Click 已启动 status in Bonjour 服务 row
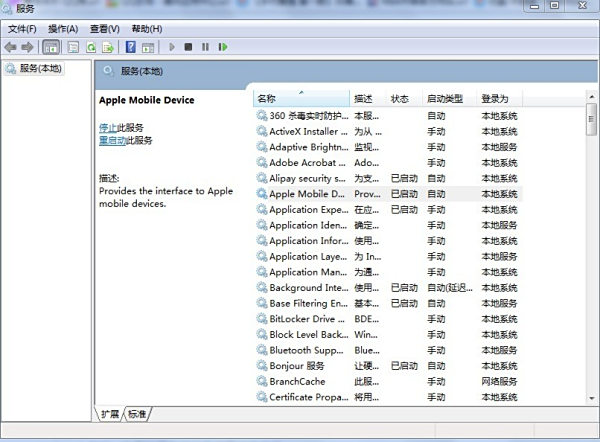This screenshot has height=442, width=600. click(x=404, y=366)
